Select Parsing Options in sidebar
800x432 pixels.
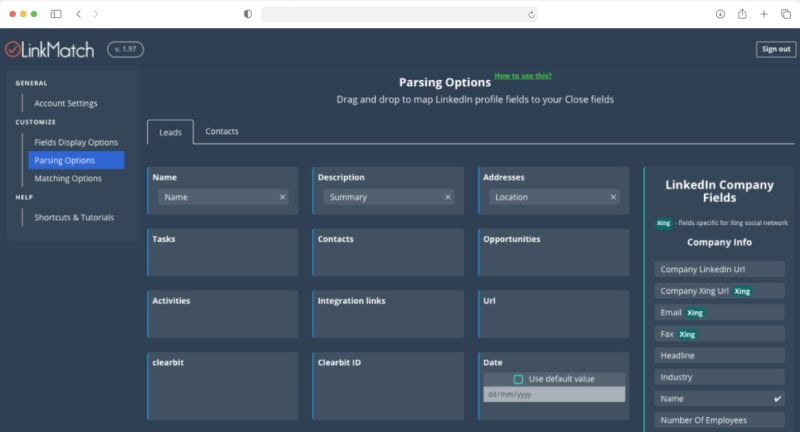coord(76,160)
